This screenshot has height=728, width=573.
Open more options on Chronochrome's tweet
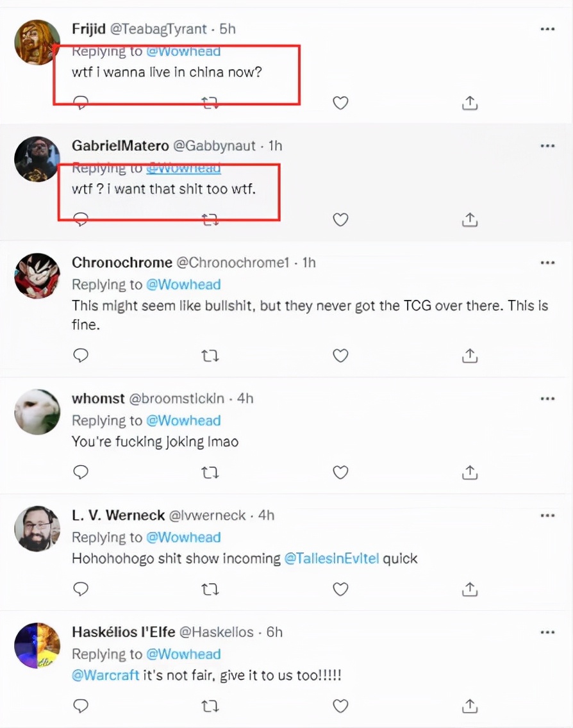pos(547,263)
